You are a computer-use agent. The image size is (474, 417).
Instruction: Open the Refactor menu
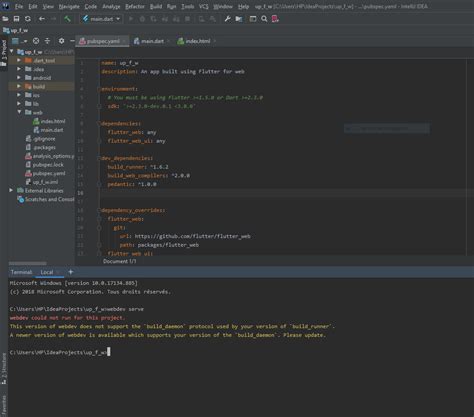[135, 6]
